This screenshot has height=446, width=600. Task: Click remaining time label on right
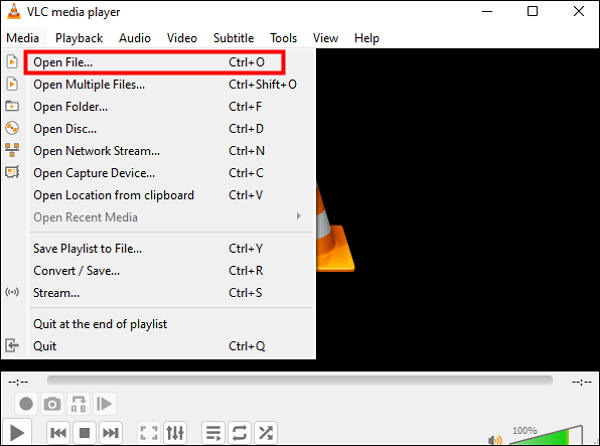[582, 382]
